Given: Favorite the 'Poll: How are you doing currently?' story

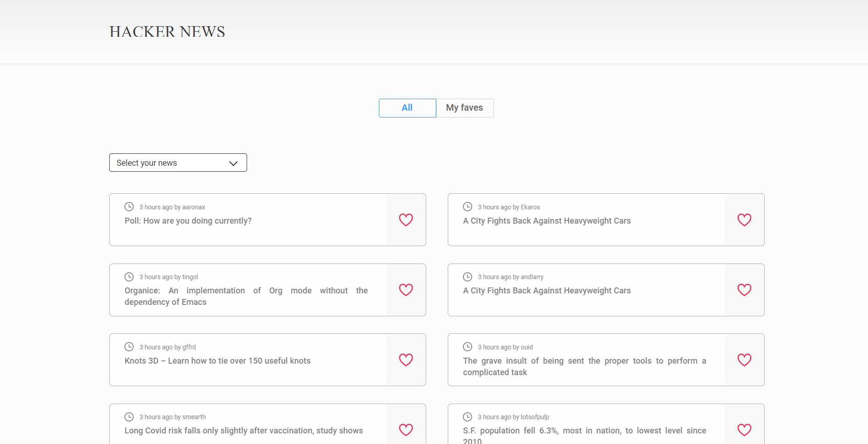Looking at the screenshot, I should coord(406,220).
